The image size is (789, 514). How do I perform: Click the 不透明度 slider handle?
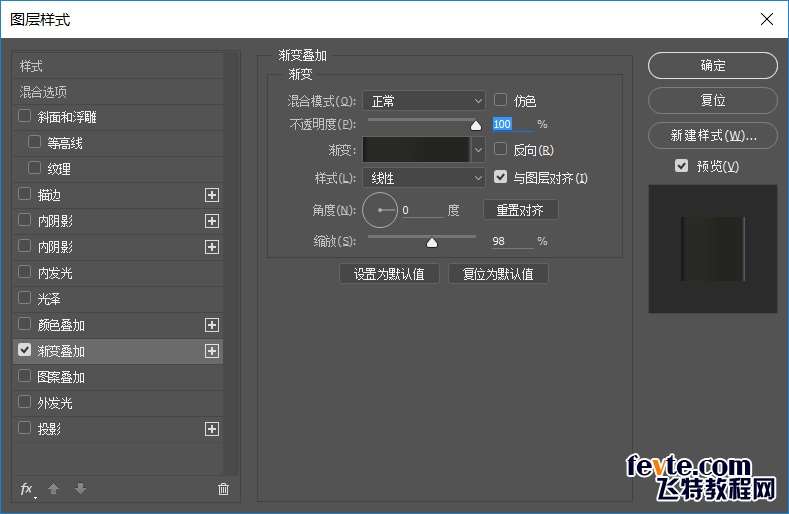pyautogui.click(x=476, y=125)
